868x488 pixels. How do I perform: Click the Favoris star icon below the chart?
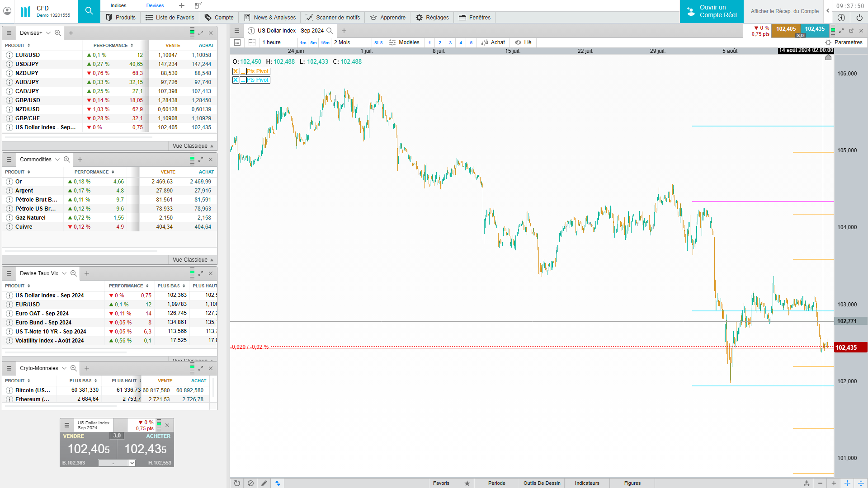pos(467,483)
